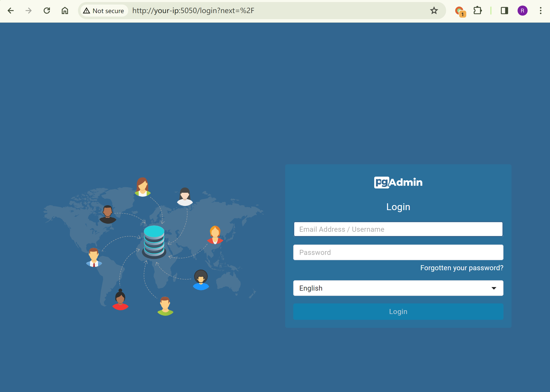Reload the pgAdmin login page

47,11
